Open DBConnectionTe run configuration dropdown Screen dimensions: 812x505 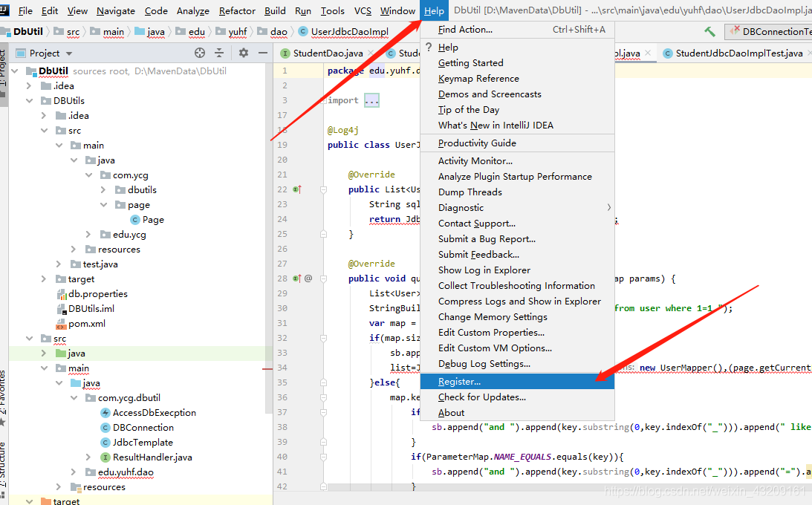coord(769,31)
